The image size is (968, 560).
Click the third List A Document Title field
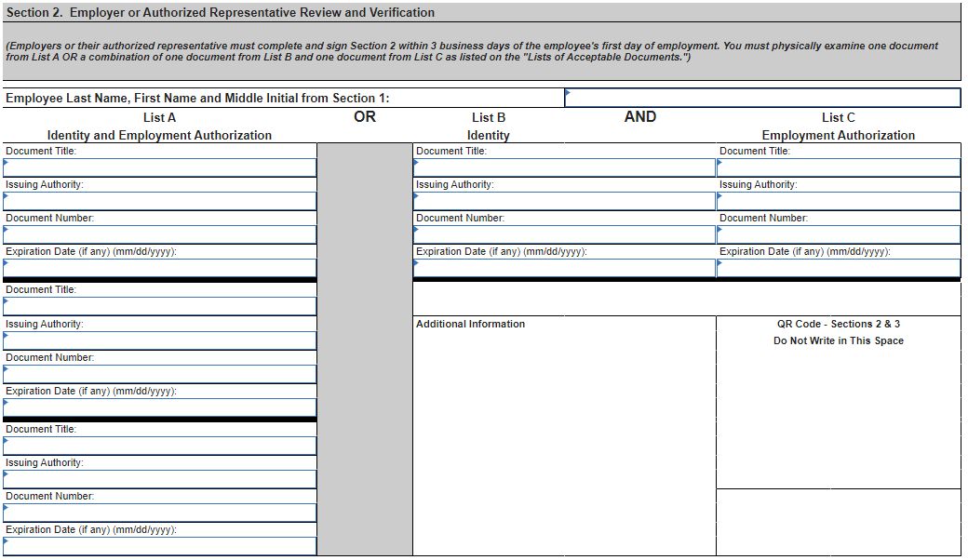pos(158,446)
